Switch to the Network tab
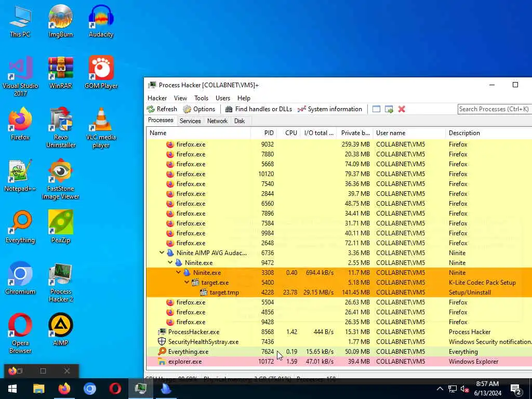Screen dimensions: 532x399 click(218, 121)
